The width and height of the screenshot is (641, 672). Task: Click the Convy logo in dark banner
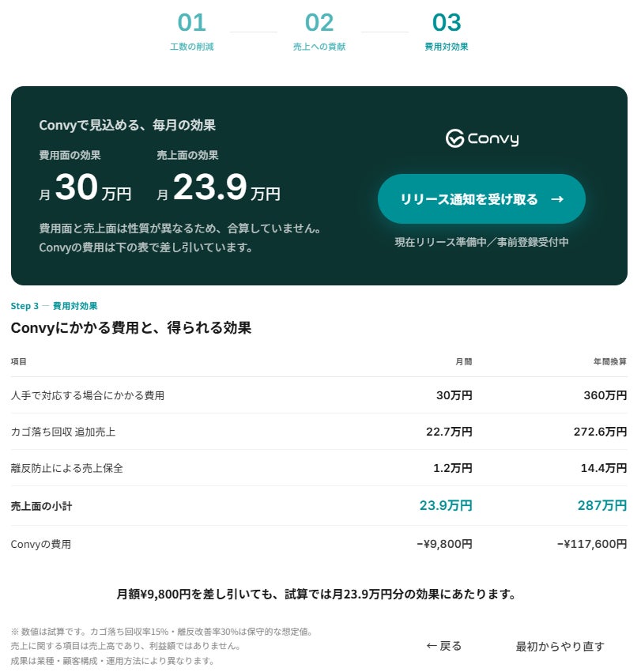tap(482, 138)
